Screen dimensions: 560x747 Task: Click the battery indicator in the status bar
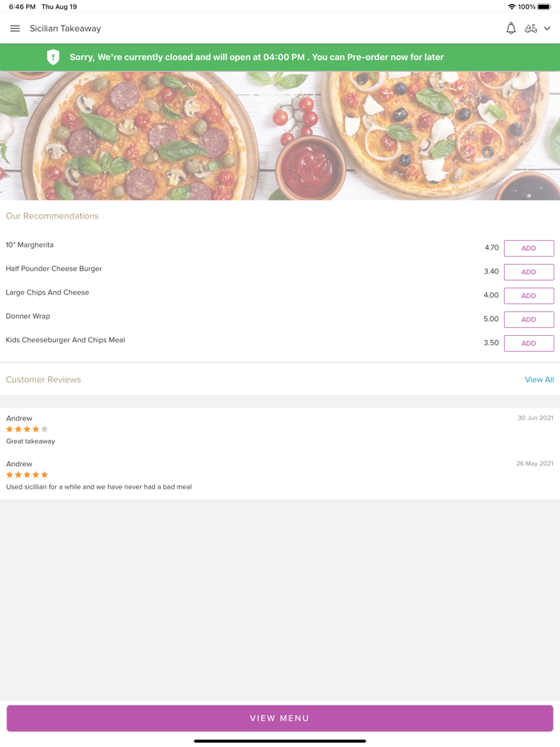(x=546, y=6)
